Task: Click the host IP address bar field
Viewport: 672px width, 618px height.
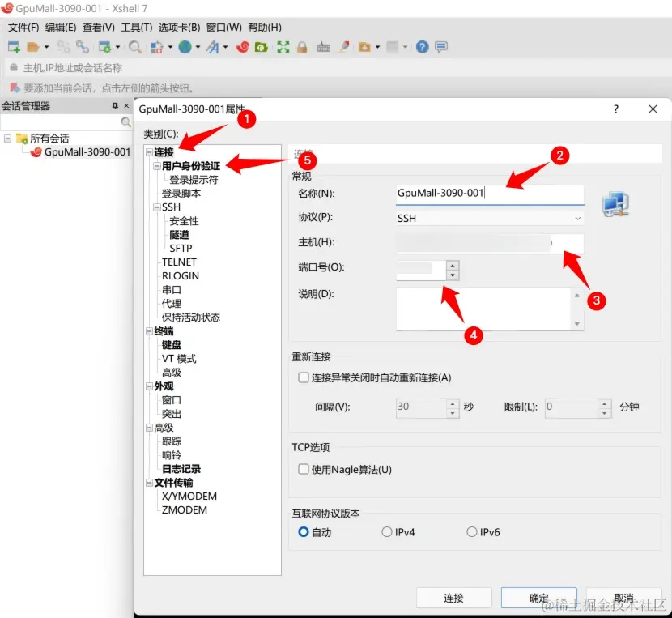Action: (338, 68)
